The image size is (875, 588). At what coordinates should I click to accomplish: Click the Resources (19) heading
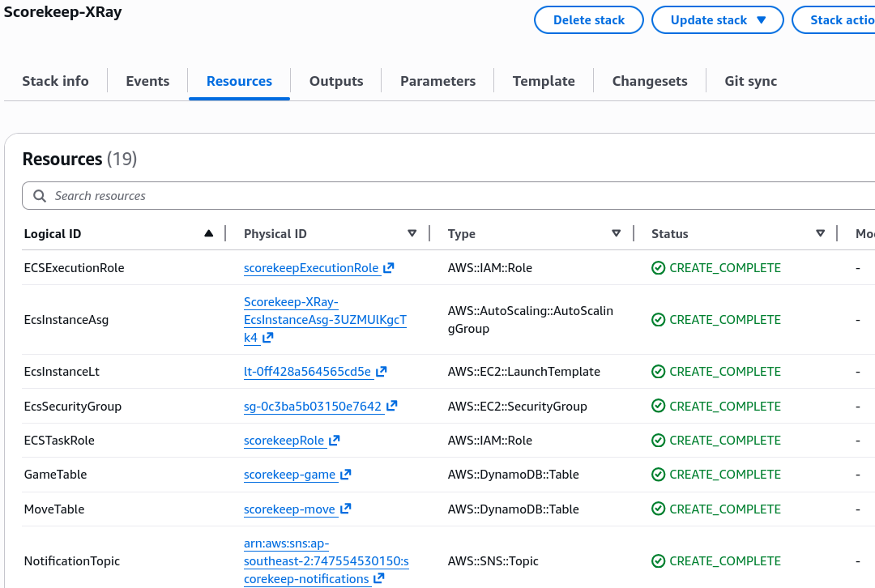click(79, 159)
